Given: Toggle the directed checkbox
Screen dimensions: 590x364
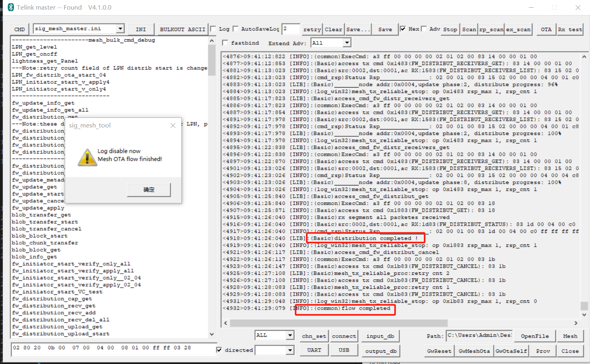Looking at the screenshot, I should [219, 350].
